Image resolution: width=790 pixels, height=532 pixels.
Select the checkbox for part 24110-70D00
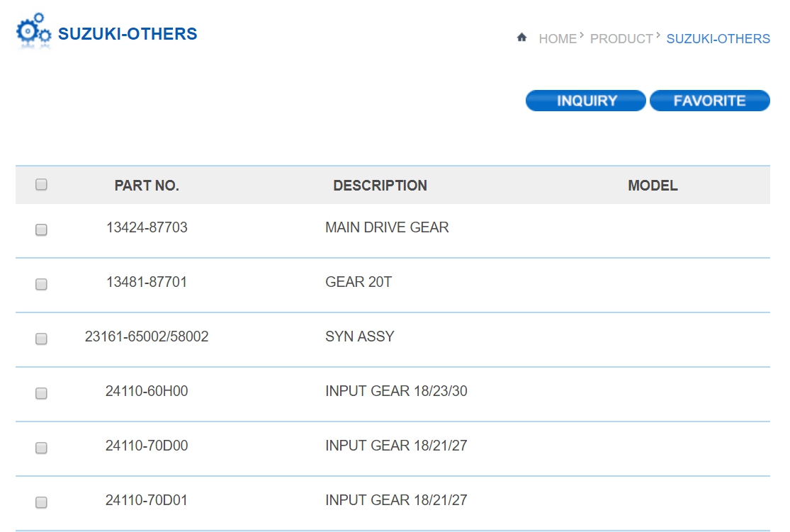click(x=41, y=448)
